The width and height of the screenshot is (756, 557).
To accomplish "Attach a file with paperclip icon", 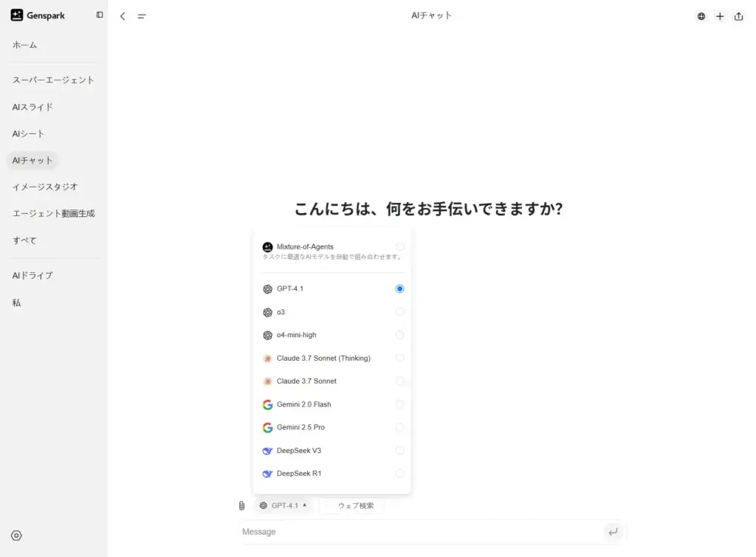I will [x=241, y=505].
